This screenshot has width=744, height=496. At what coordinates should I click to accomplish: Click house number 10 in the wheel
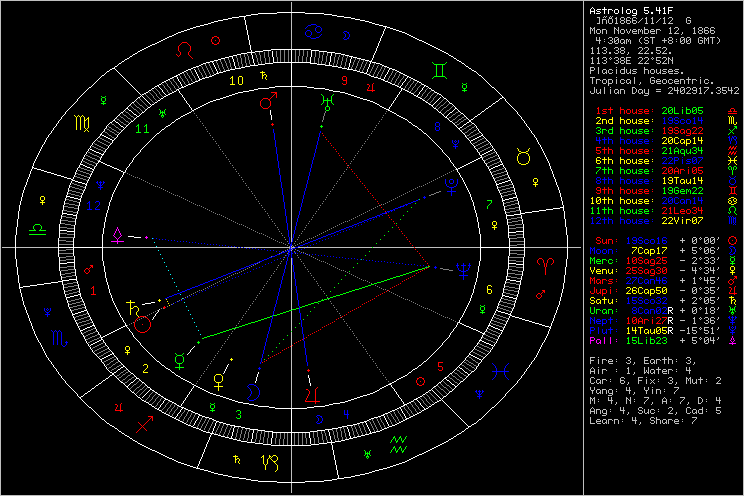(x=237, y=81)
